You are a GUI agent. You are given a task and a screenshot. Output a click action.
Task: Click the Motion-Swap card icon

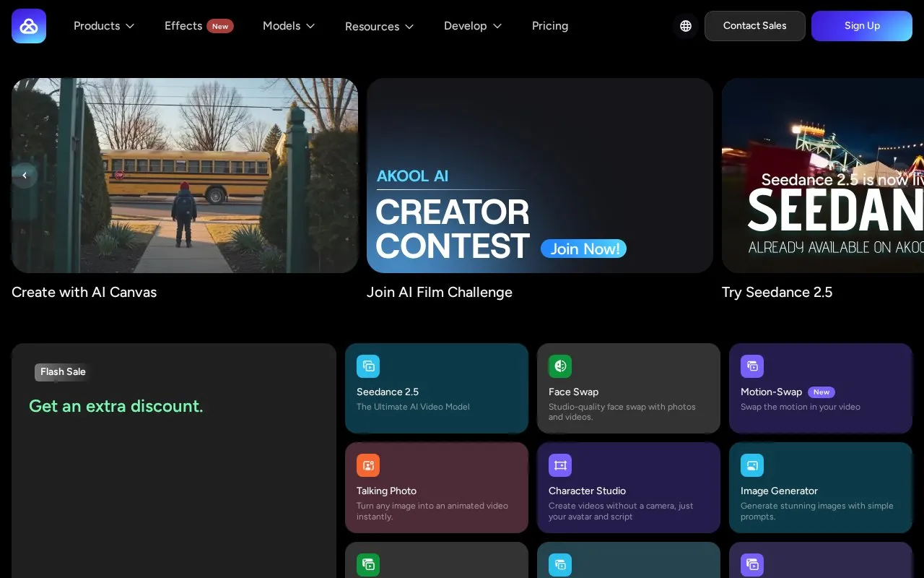tap(752, 366)
